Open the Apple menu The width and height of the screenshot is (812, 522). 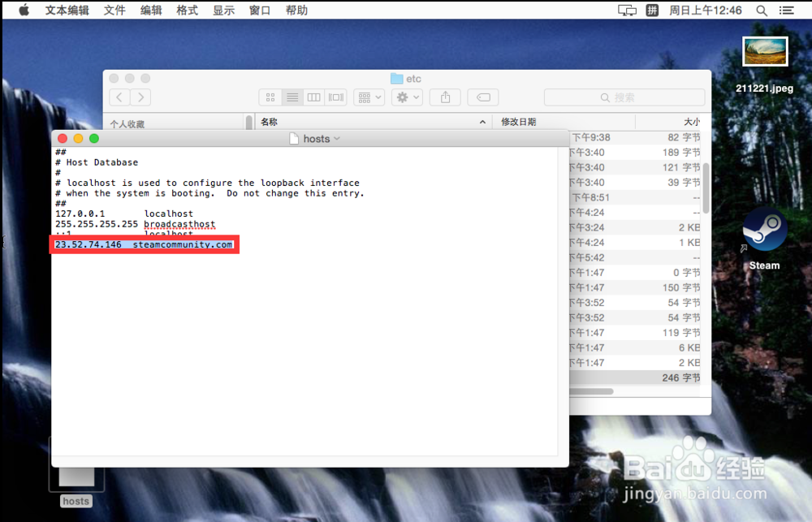click(x=24, y=10)
